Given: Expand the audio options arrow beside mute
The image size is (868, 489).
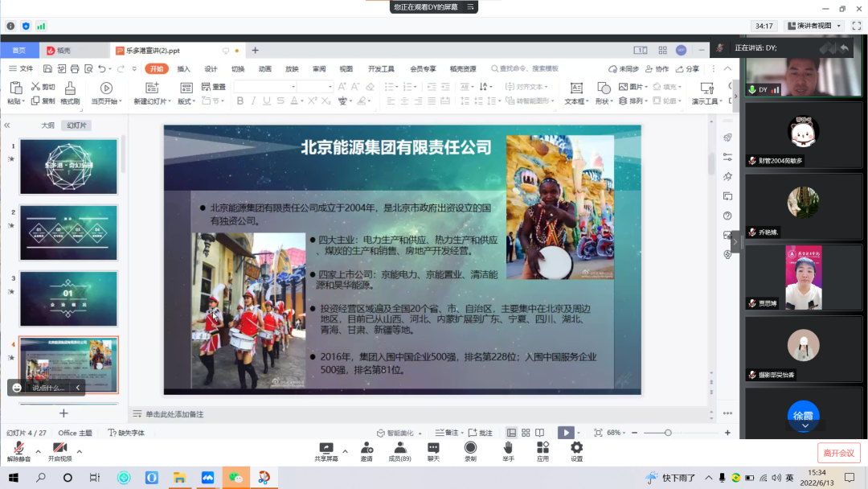Looking at the screenshot, I should (38, 451).
